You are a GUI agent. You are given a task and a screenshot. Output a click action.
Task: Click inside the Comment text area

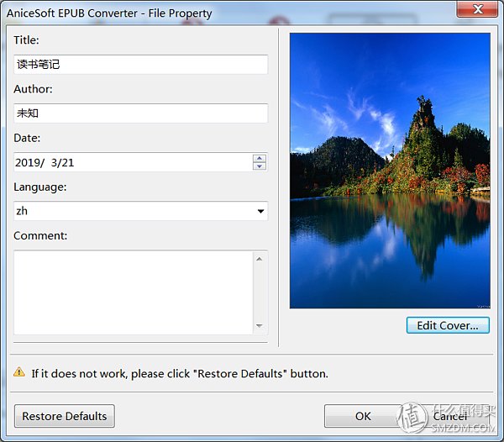(x=134, y=292)
